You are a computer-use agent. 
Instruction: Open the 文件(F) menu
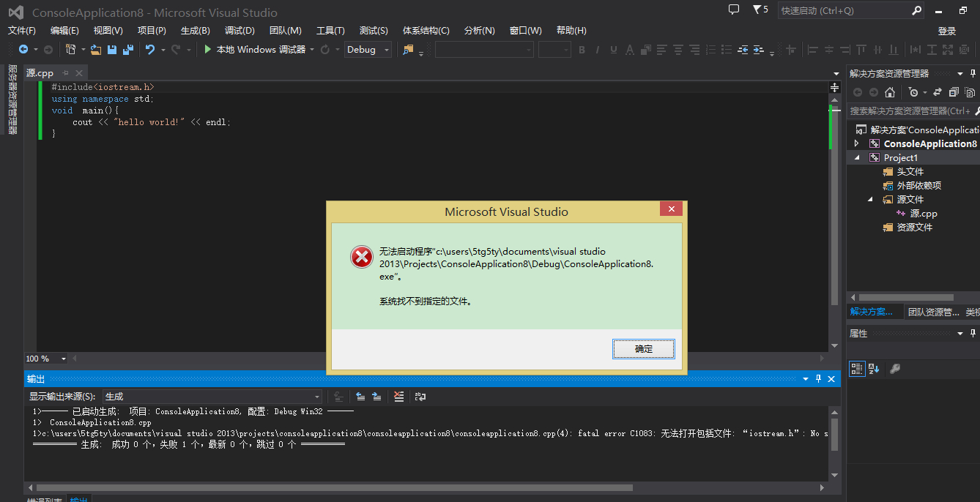tap(22, 30)
